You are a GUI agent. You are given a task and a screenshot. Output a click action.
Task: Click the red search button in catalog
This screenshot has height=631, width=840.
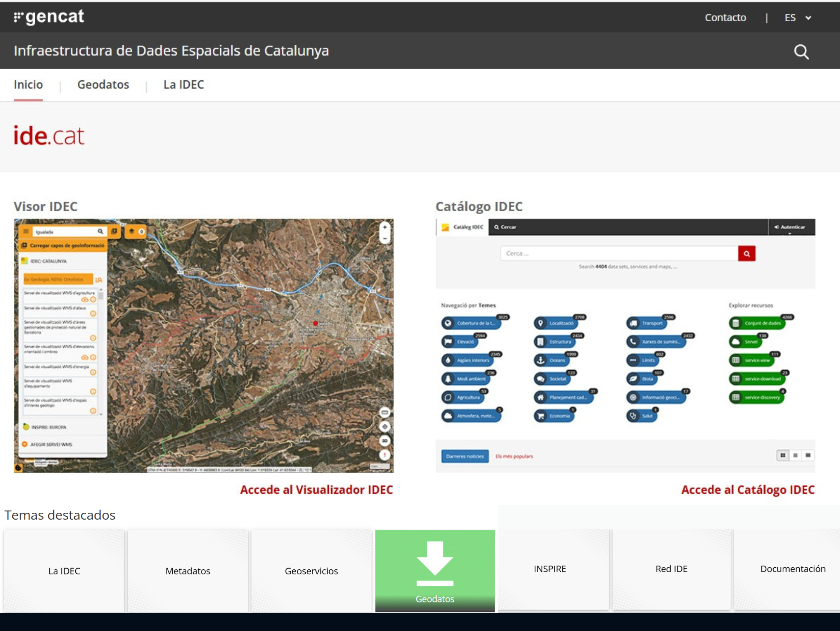(746, 253)
